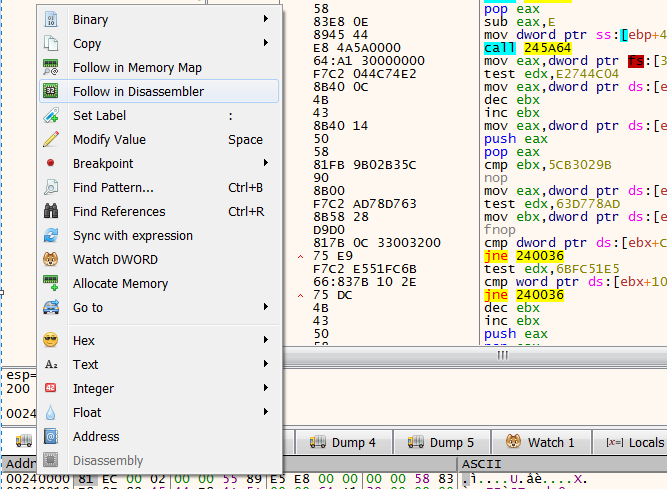Viewport: 667px width, 489px height.
Task: Click the Set Label tag icon
Action: pos(51,115)
